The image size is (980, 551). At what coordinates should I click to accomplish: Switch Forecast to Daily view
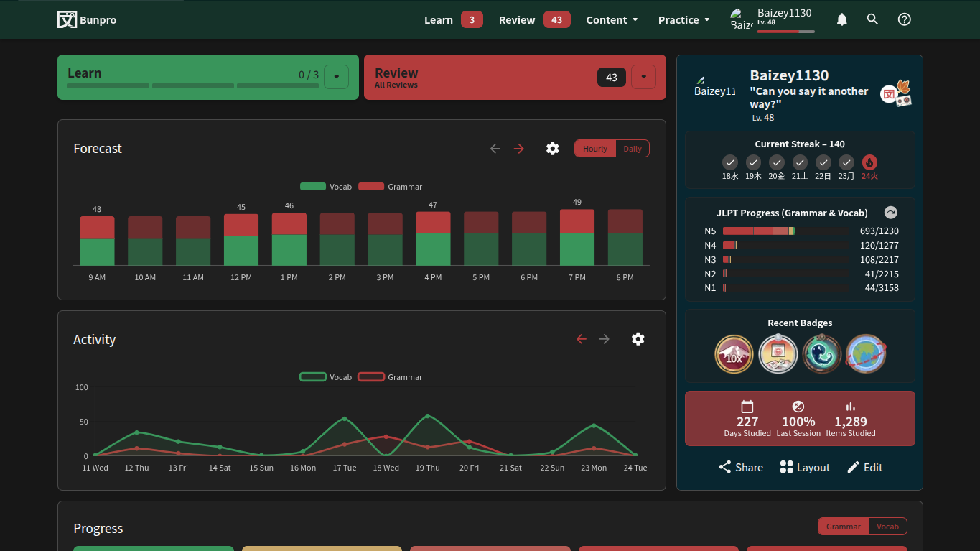pos(633,149)
